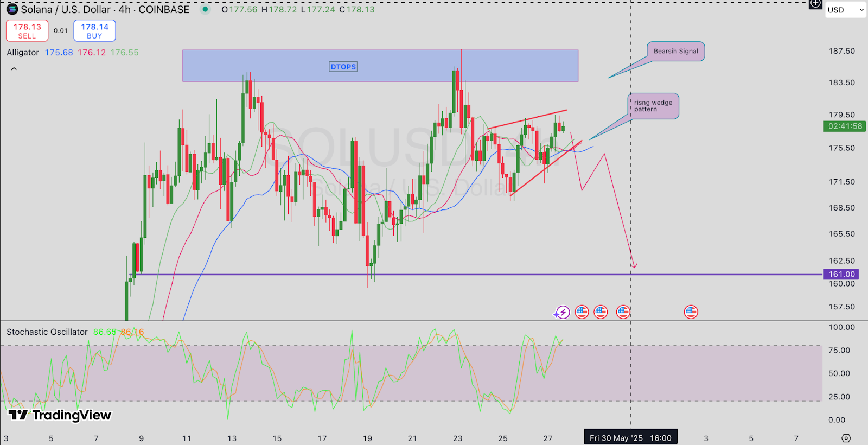Click the US flag icon beside the lightning icon
This screenshot has width=868, height=445.
(582, 312)
